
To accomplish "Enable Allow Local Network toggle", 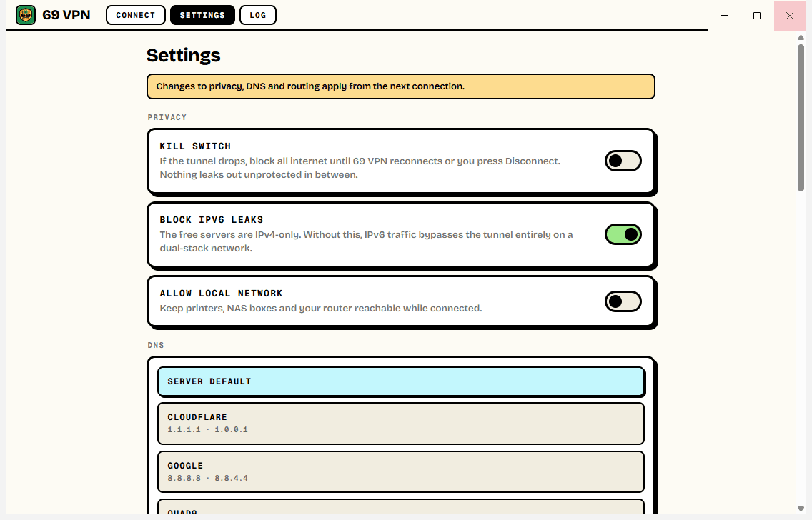I will tap(623, 301).
